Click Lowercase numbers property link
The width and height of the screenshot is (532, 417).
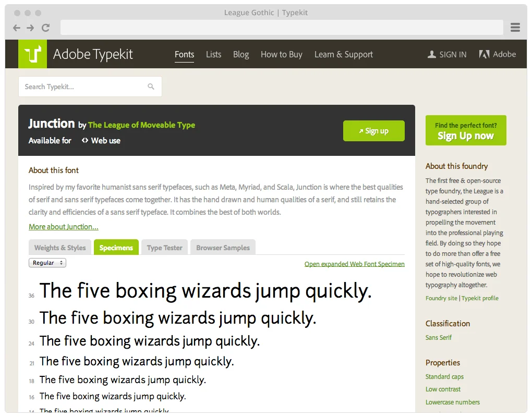pyautogui.click(x=453, y=402)
